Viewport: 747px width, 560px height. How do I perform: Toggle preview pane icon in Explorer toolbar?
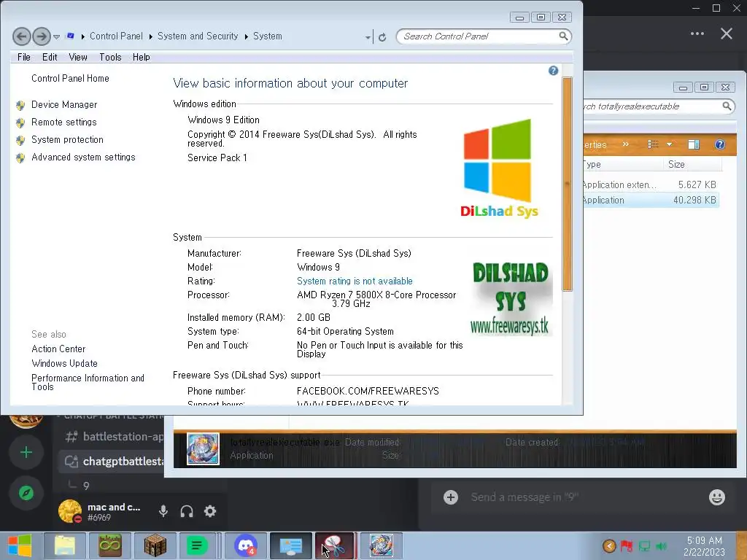[694, 144]
